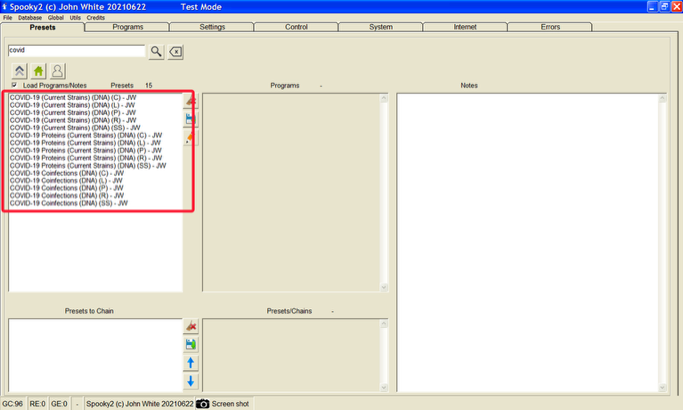The height and width of the screenshot is (410, 683).
Task: Click the double up-arrow icon
Action: (x=19, y=71)
